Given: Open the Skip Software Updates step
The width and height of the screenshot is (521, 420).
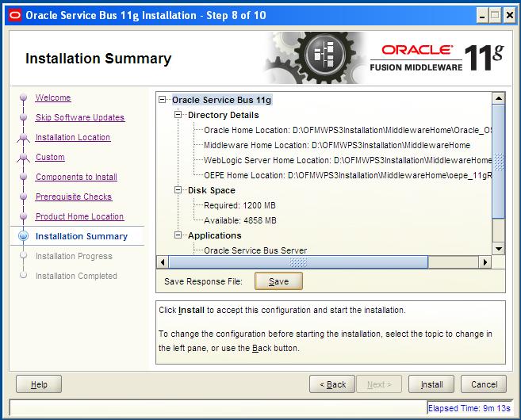Looking at the screenshot, I should coord(80,117).
